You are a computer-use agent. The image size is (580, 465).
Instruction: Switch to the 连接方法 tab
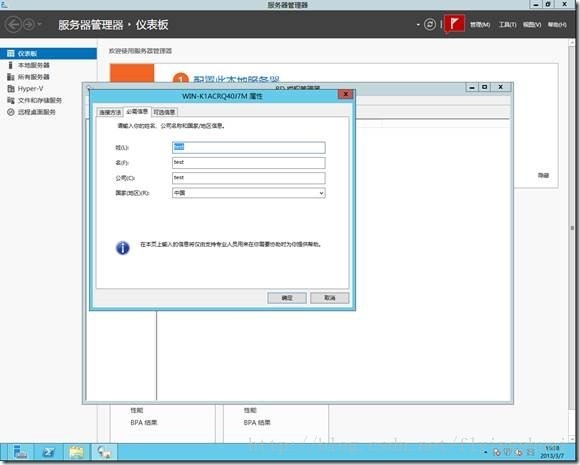pyautogui.click(x=110, y=112)
